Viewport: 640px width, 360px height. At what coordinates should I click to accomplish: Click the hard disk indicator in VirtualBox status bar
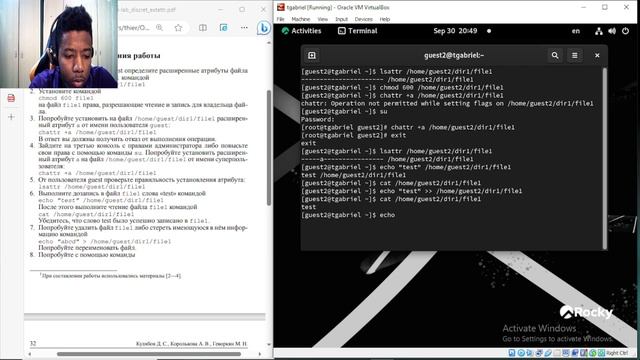click(x=512, y=353)
